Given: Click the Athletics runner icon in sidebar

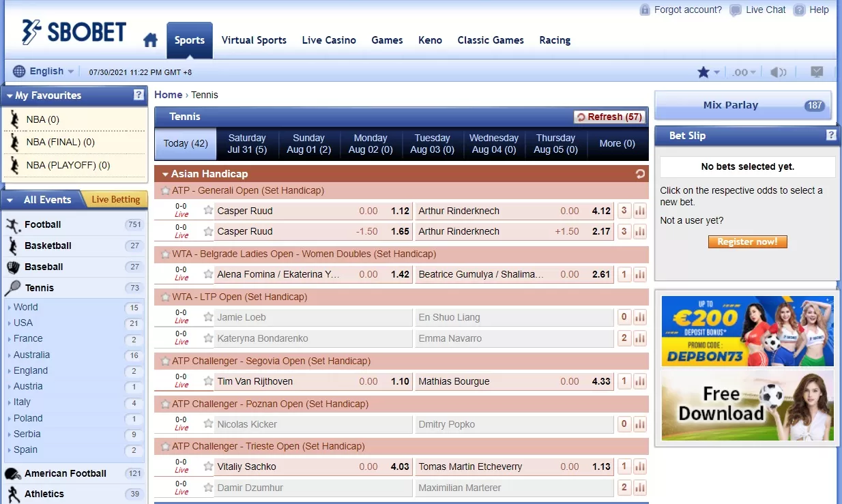Looking at the screenshot, I should tap(13, 494).
